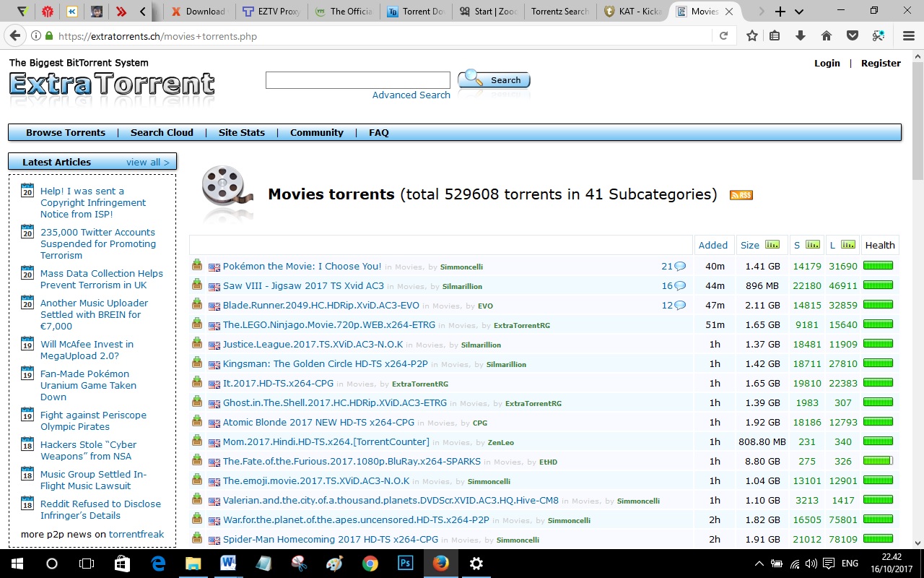Open the Firefox hamburger menu
The height and width of the screenshot is (578, 924).
point(909,36)
